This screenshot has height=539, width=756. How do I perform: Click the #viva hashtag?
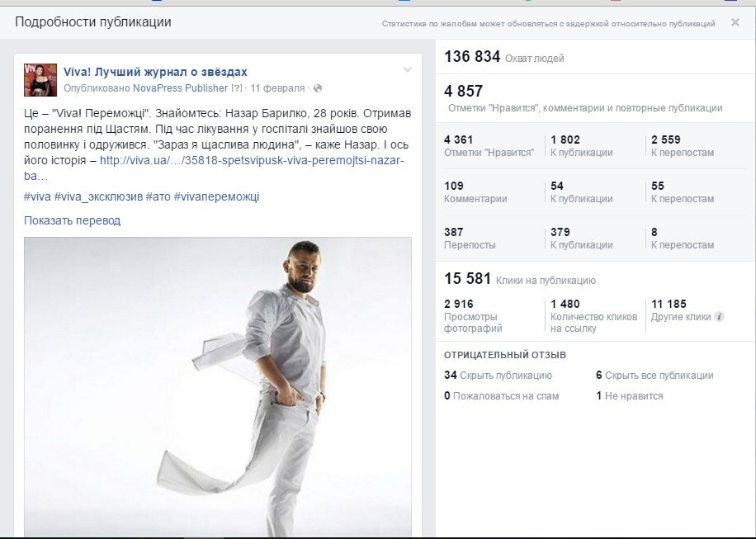[x=37, y=196]
